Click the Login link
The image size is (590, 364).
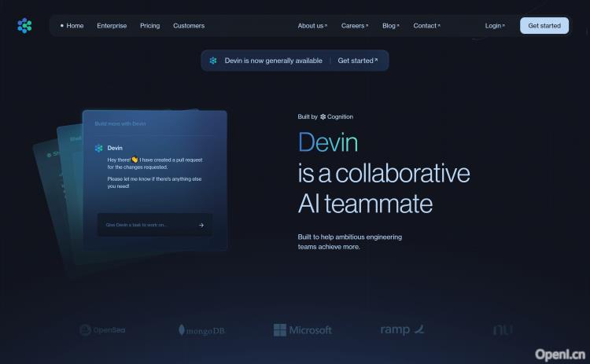[495, 26]
